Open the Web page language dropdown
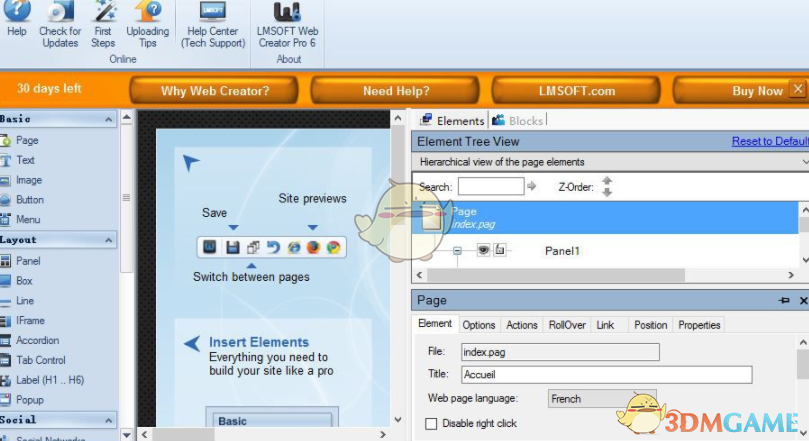 (x=602, y=399)
